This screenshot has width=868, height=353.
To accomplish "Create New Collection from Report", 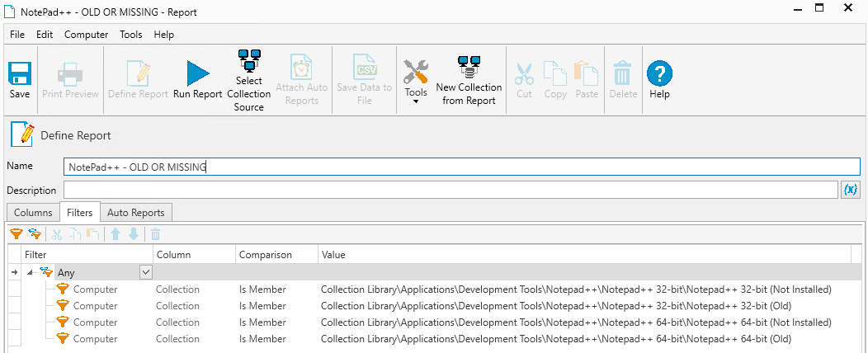I will click(469, 80).
